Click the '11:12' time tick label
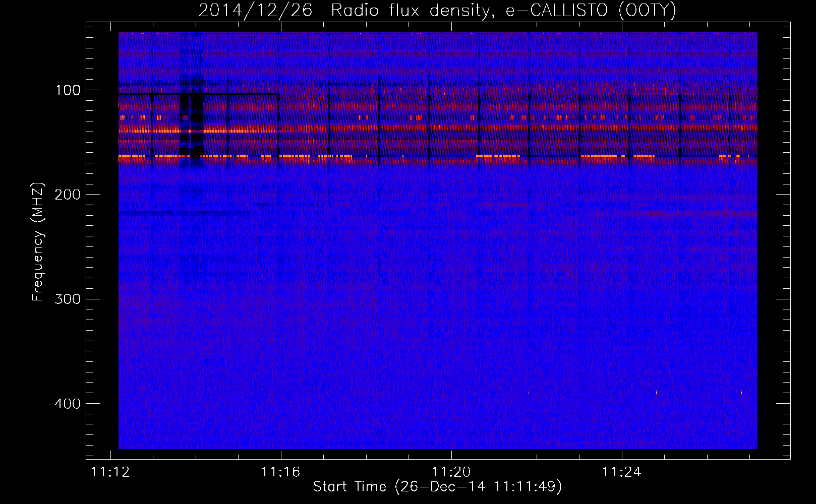This screenshot has height=504, width=816. click(110, 472)
